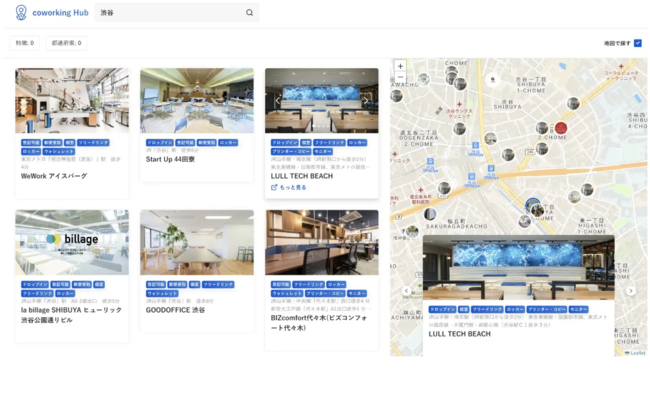650x405 pixels.
Task: Zoom out the map with minus button
Action: [x=400, y=77]
